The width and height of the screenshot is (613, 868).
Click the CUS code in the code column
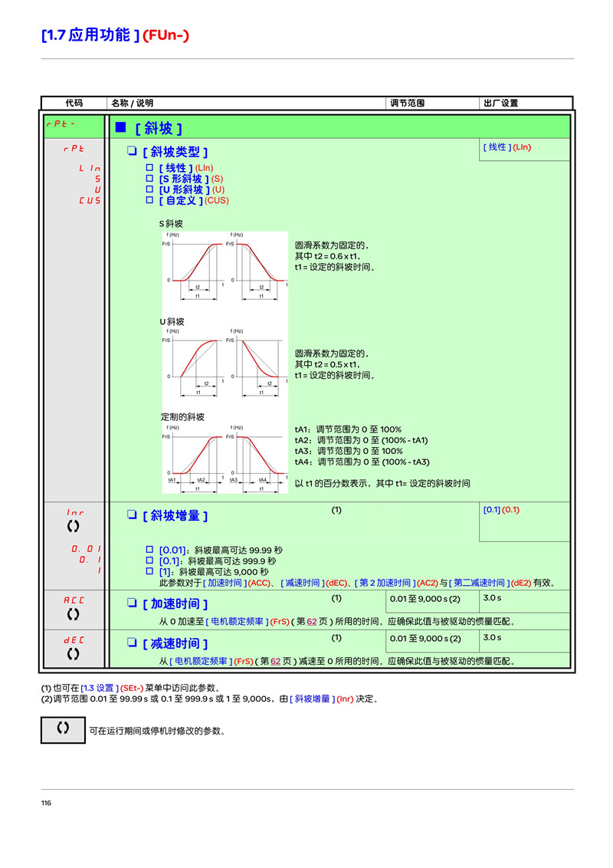(90, 200)
